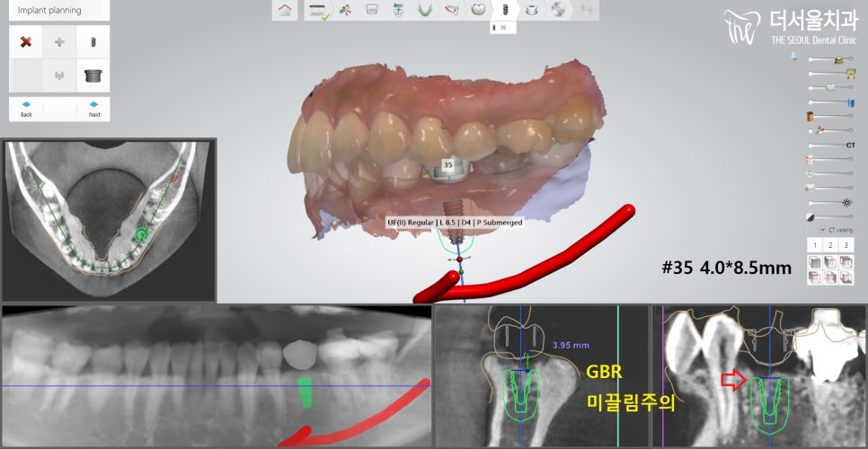Viewport: 868px width, 449px height.
Task: Collapse the CT visibility section
Action: [x=821, y=230]
